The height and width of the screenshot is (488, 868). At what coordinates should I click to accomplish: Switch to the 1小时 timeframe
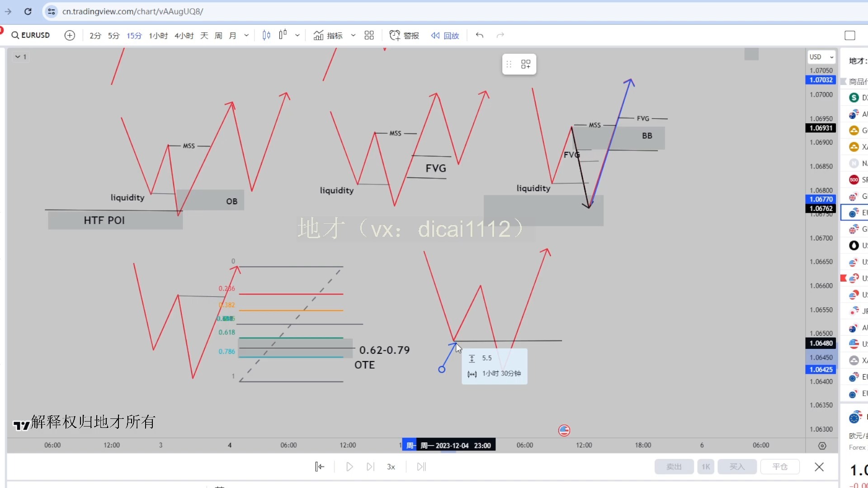[x=158, y=35]
